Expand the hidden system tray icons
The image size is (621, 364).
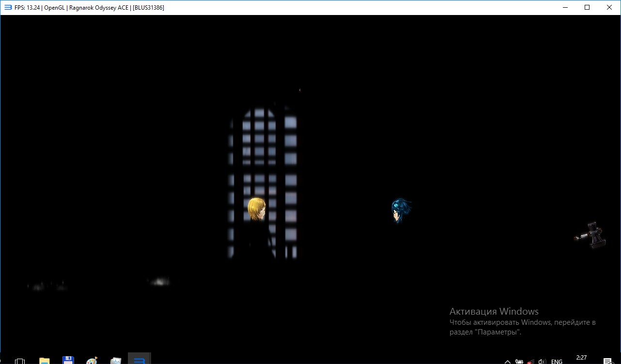tap(508, 361)
